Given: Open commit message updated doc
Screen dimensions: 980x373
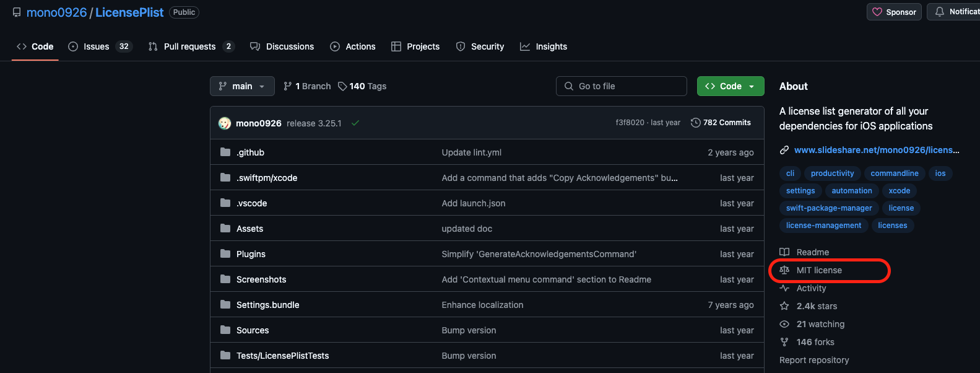Looking at the screenshot, I should (467, 229).
